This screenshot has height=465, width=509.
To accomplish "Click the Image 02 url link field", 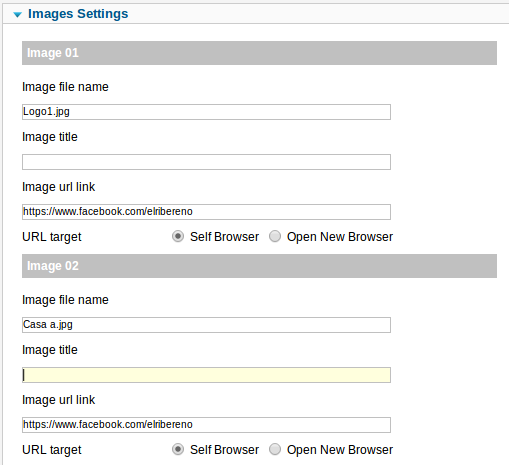I will [x=206, y=425].
